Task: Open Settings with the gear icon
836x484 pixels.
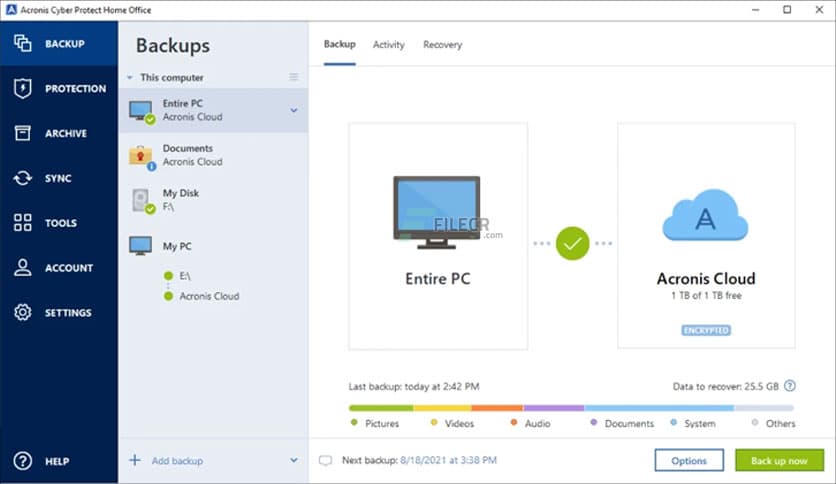Action: tap(22, 313)
